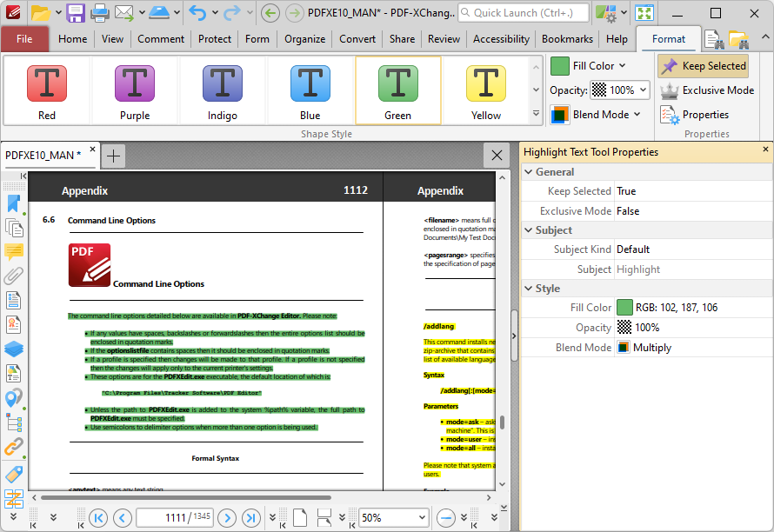
Task: Select the Yellow highlight style
Action: click(486, 90)
